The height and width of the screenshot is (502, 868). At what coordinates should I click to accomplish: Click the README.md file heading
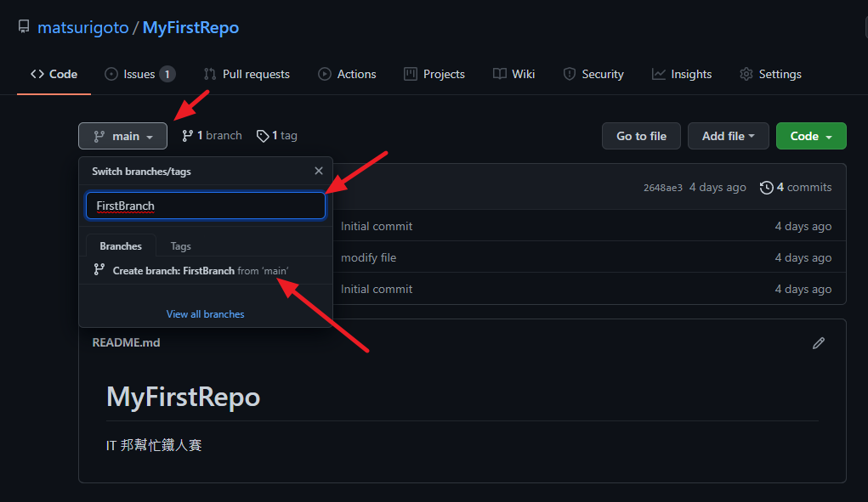tap(126, 343)
